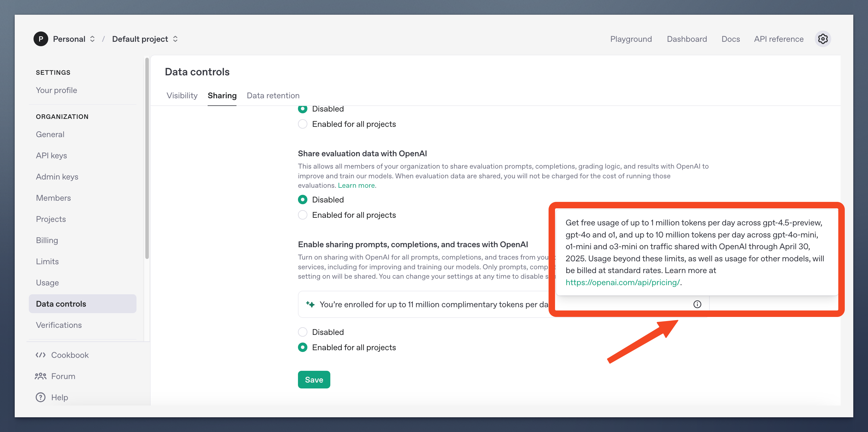
Task: Select Disabled under Share evaluation data
Action: pyautogui.click(x=303, y=200)
